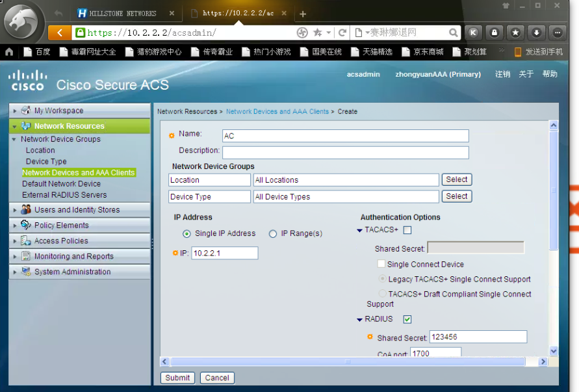Image resolution: width=579 pixels, height=392 pixels.
Task: Switch to HILLSTONE NETWORKS tab
Action: [x=123, y=14]
